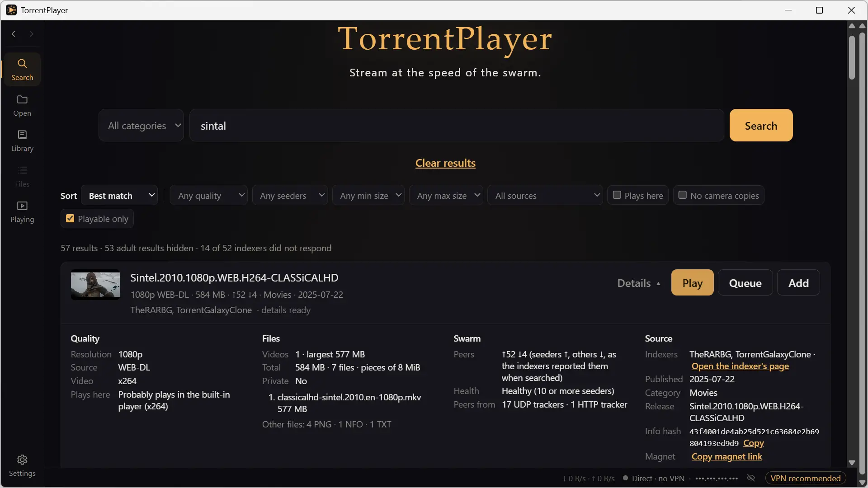Open the Files sidebar item
This screenshot has height=488, width=868.
click(22, 177)
